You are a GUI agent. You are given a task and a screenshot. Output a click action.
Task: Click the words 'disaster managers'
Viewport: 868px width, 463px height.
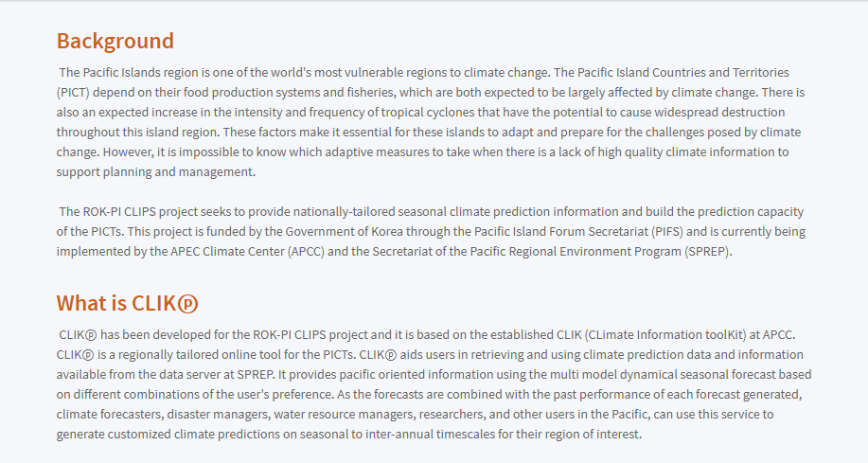[x=203, y=414]
